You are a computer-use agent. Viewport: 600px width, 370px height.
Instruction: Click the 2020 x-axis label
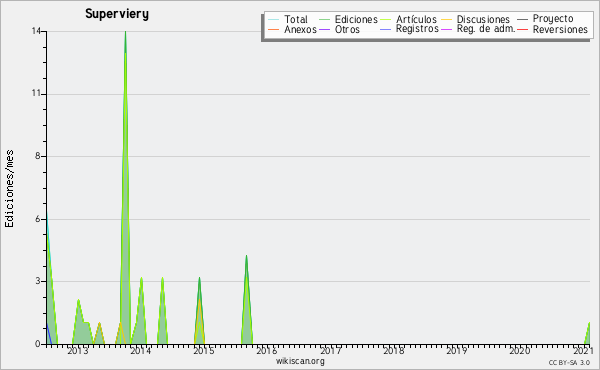tap(520, 351)
